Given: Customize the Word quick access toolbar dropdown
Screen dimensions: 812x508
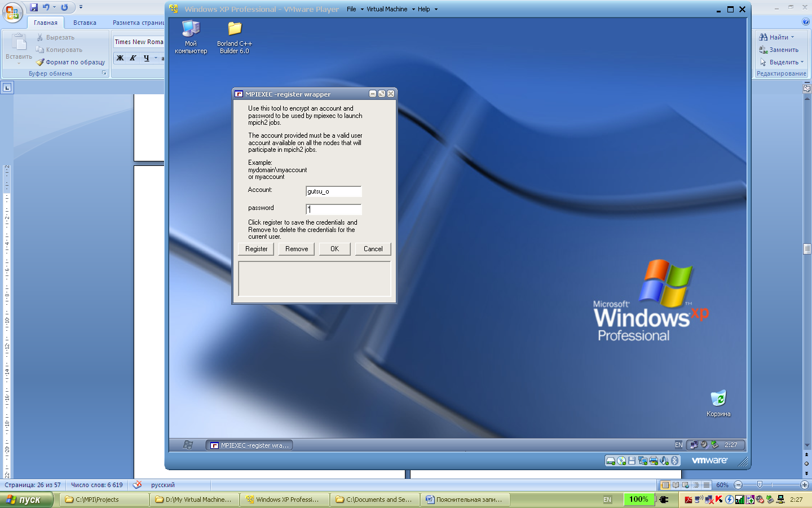Looking at the screenshot, I should point(81,7).
